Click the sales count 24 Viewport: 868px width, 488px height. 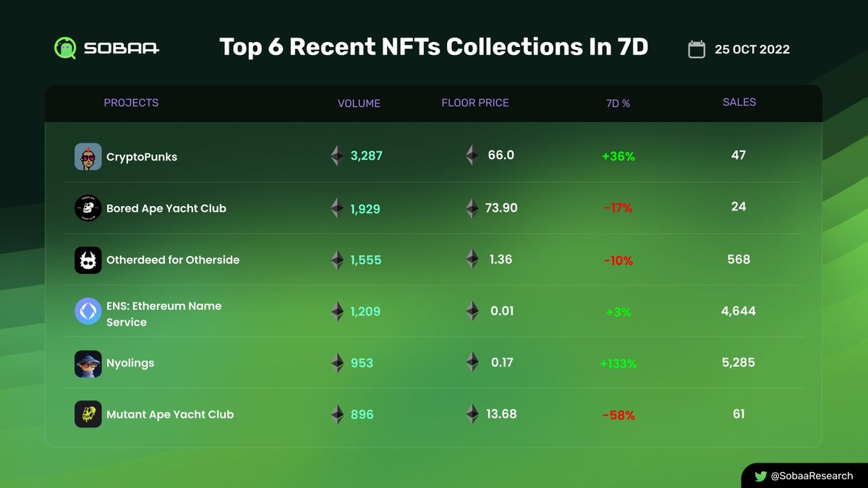(739, 207)
